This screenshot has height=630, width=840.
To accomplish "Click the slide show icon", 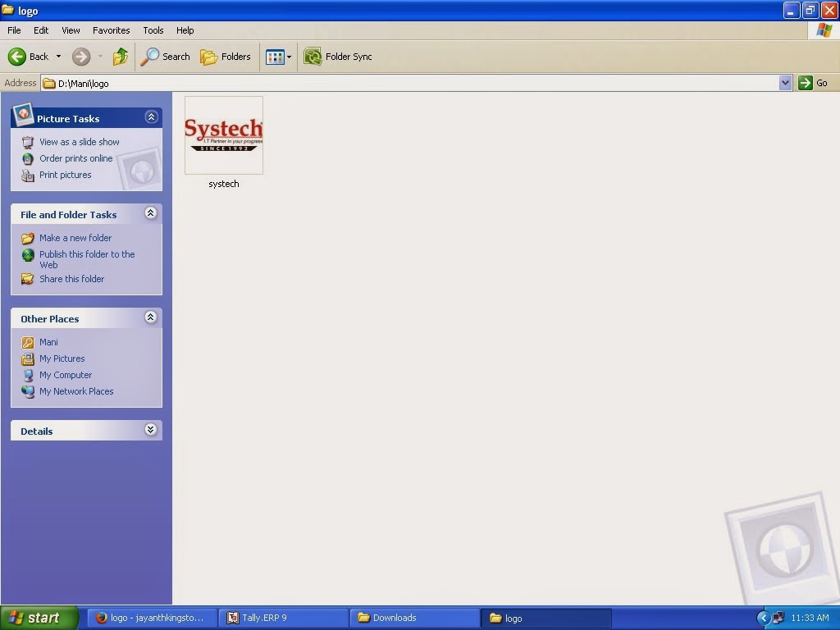I will click(x=28, y=143).
